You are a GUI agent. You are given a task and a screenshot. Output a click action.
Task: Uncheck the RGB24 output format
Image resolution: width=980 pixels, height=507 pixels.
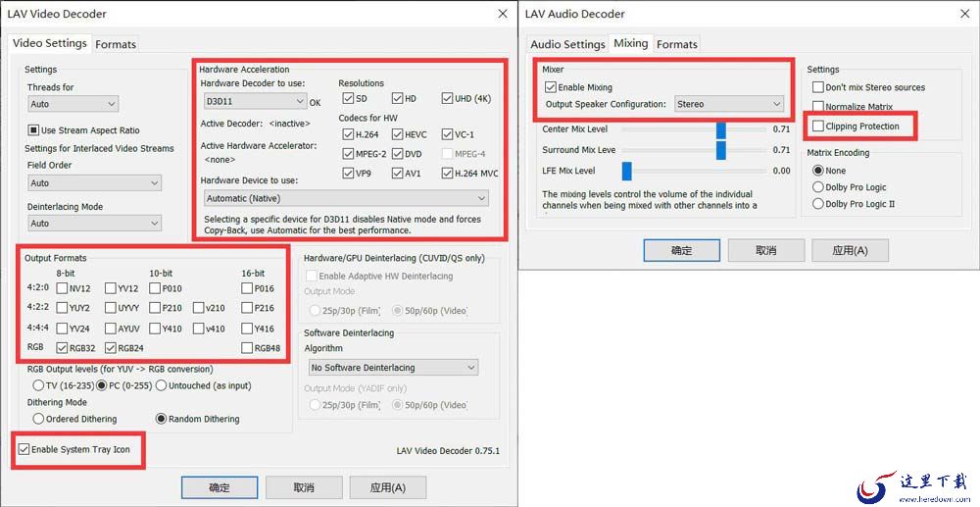(110, 348)
